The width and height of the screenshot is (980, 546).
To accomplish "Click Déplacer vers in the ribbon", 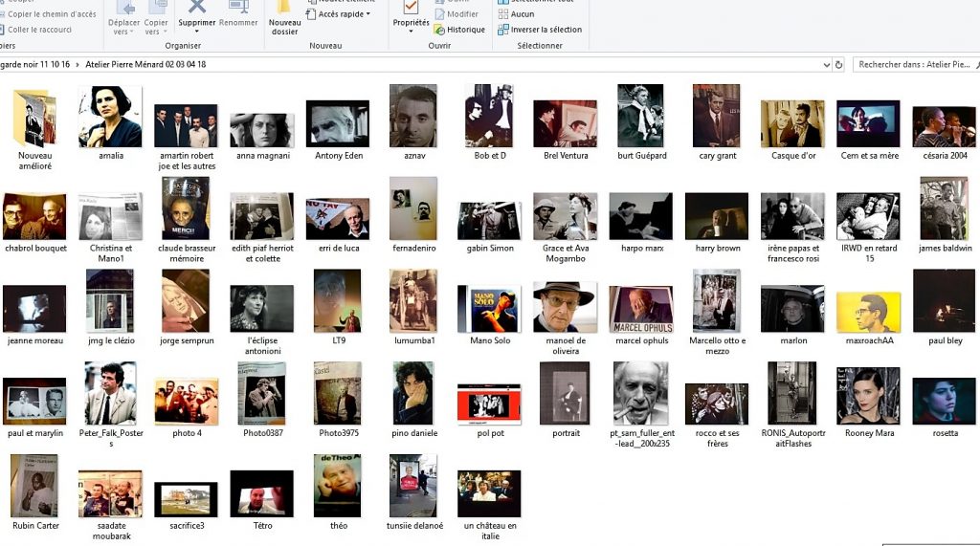I will tap(123, 22).
